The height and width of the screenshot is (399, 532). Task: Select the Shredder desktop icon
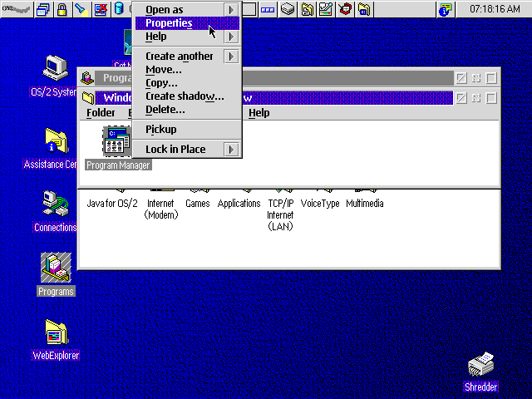(x=481, y=364)
